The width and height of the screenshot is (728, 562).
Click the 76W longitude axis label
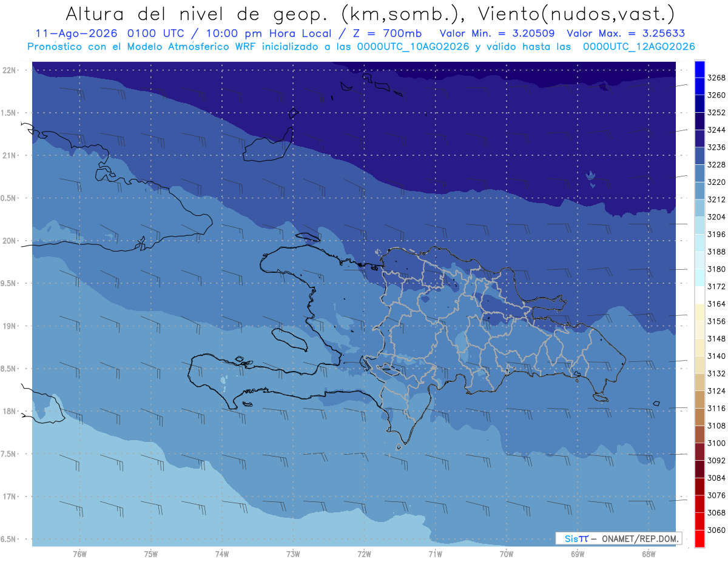[x=79, y=554]
